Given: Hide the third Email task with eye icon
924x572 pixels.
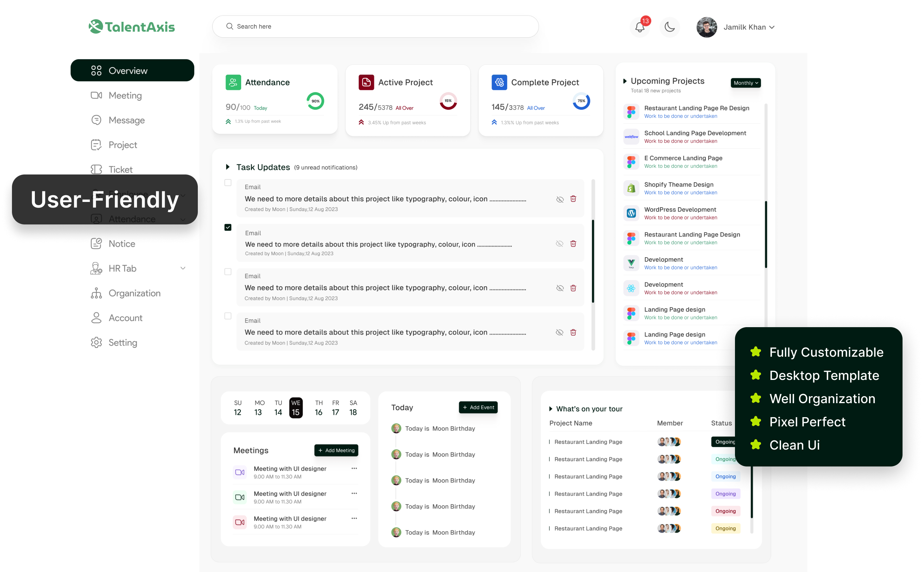Looking at the screenshot, I should pyautogui.click(x=560, y=288).
